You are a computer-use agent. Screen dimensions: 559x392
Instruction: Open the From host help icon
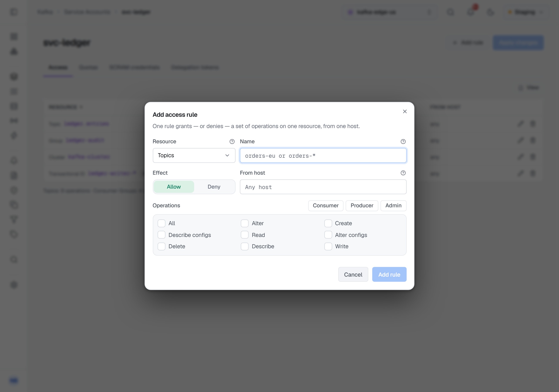click(403, 173)
